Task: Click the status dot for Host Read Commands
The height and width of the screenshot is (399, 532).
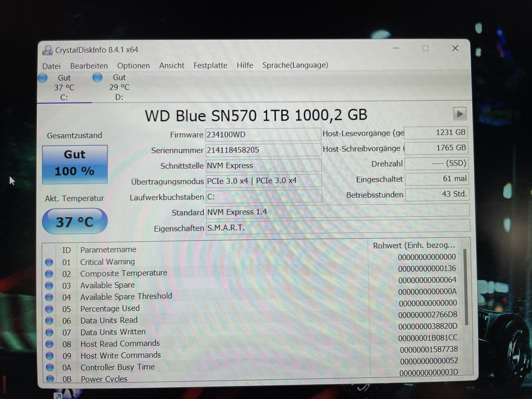Action: 49,344
